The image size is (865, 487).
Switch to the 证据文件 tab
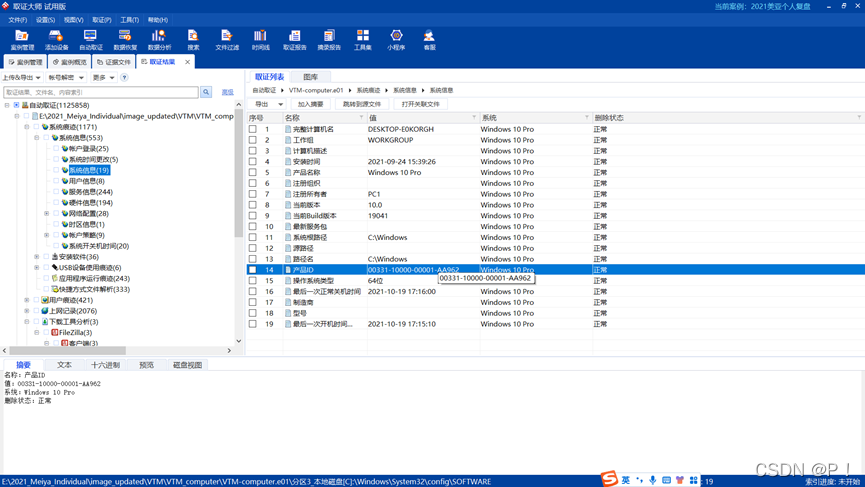[x=114, y=62]
